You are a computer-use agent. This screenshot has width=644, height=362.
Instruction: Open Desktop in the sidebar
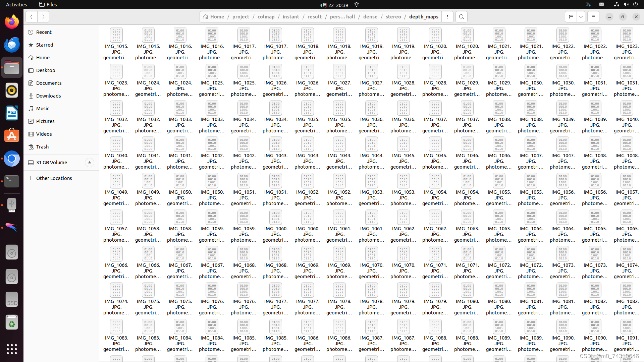(61, 70)
